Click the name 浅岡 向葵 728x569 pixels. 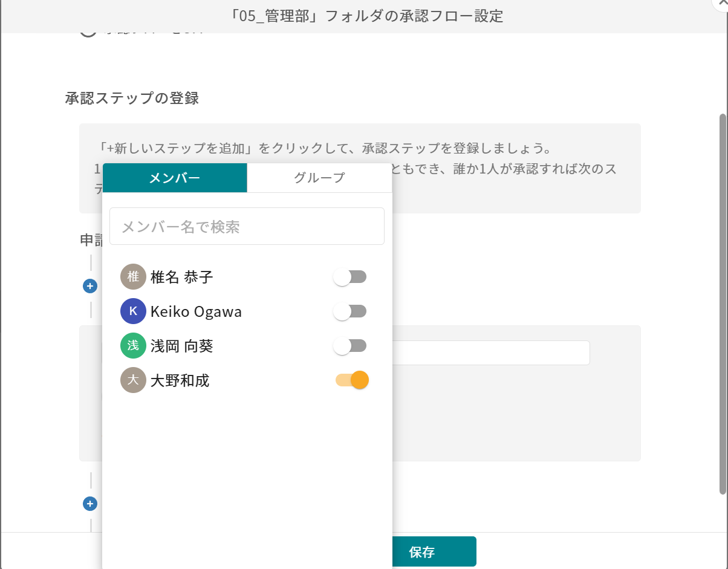pos(182,346)
